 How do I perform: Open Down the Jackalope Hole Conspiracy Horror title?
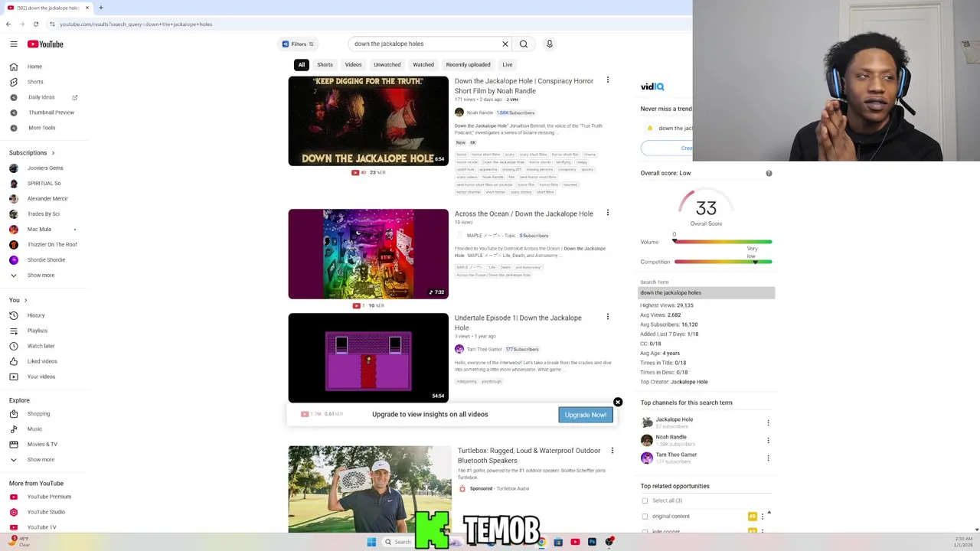pos(524,86)
